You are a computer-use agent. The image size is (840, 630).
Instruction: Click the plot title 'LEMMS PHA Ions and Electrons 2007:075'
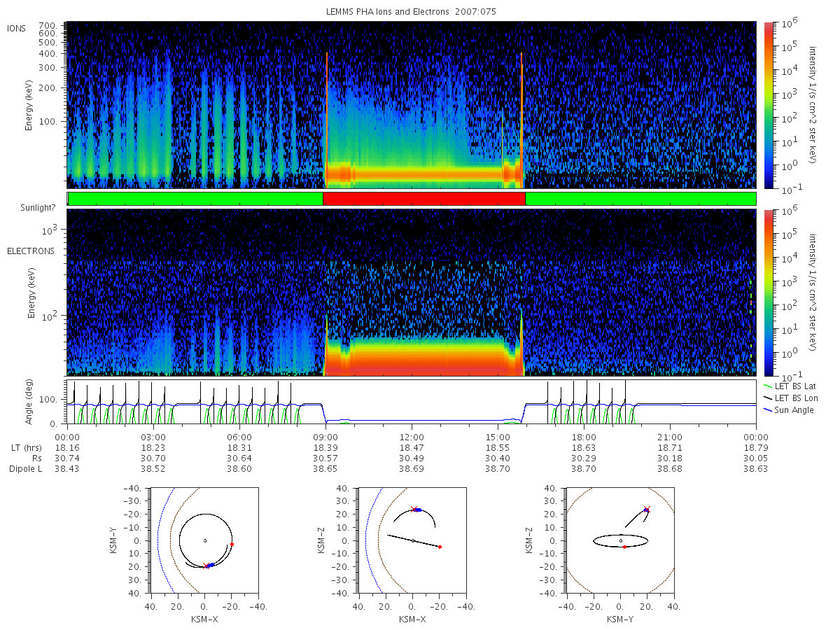(411, 12)
